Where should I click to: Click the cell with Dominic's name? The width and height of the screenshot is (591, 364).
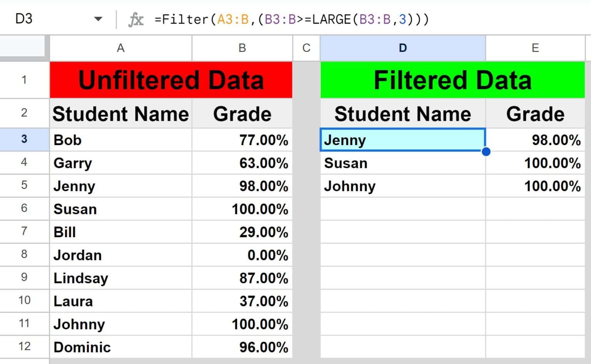(120, 347)
